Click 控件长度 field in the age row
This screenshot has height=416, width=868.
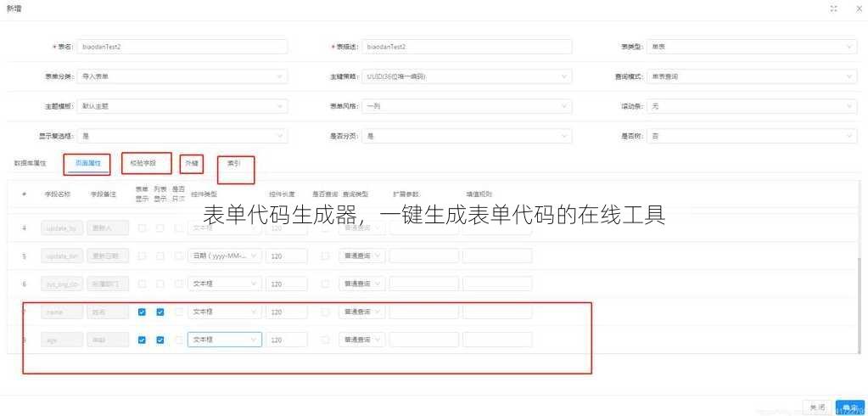coord(287,340)
